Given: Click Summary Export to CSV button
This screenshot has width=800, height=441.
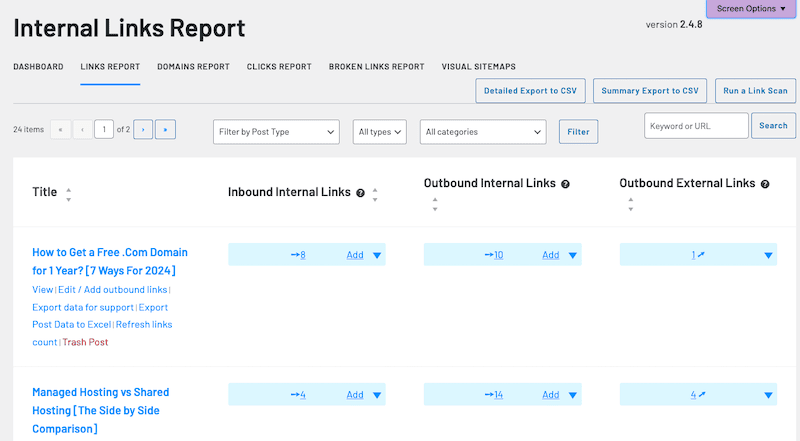Looking at the screenshot, I should 650,91.
